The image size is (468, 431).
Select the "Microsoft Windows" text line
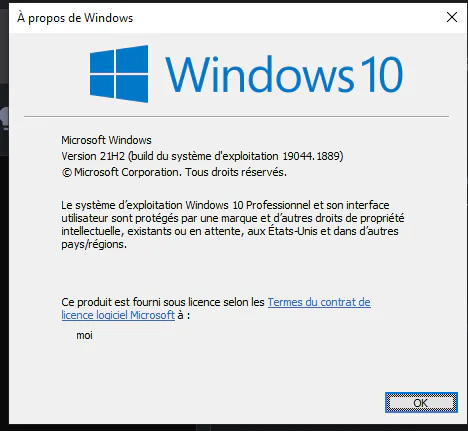click(x=106, y=140)
